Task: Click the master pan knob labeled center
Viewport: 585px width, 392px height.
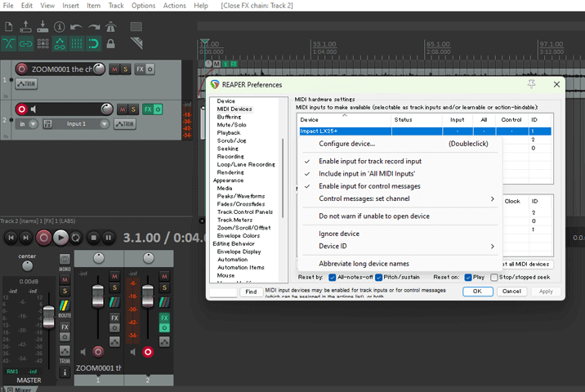Action: [27, 266]
